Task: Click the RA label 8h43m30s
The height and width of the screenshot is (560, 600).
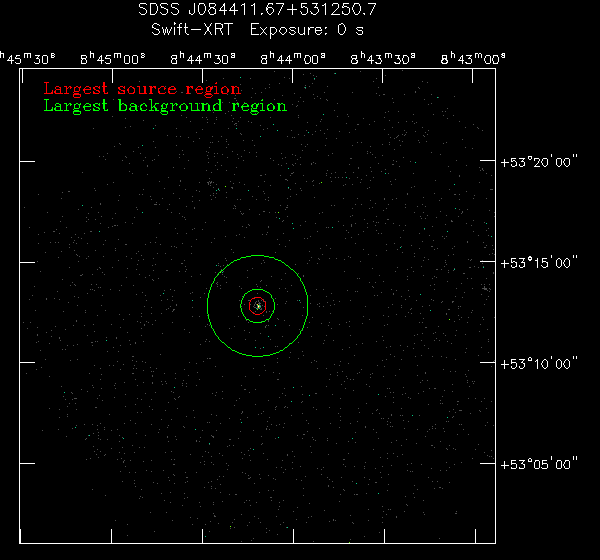Action: (383, 59)
